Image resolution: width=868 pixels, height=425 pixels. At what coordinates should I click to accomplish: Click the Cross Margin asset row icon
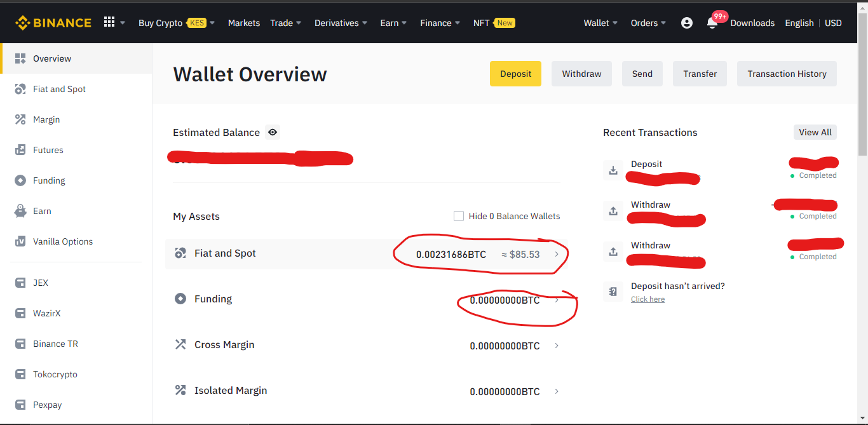coord(180,344)
